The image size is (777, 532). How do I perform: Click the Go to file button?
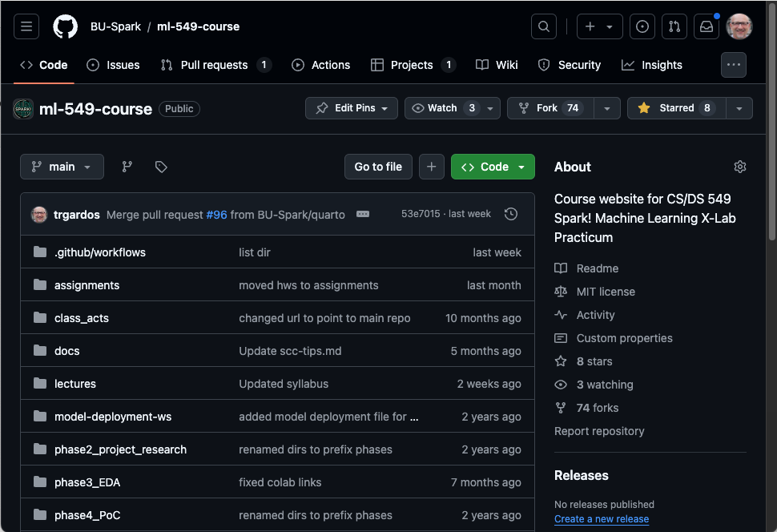378,167
